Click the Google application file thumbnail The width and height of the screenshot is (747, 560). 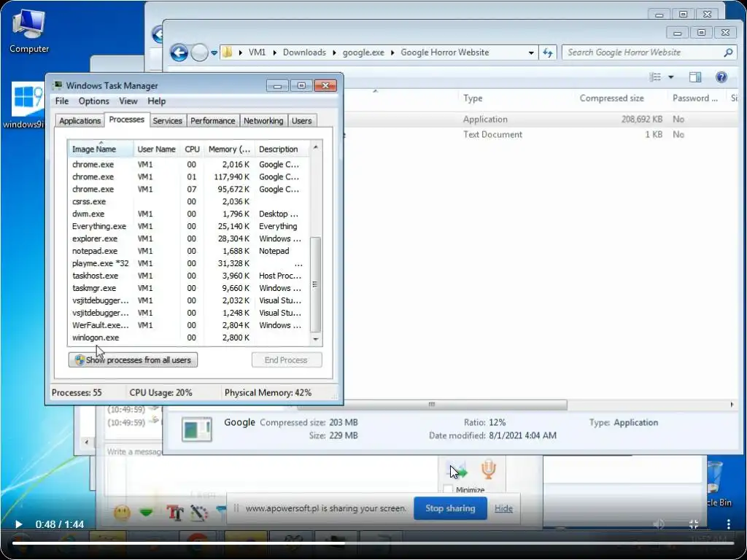click(x=197, y=429)
